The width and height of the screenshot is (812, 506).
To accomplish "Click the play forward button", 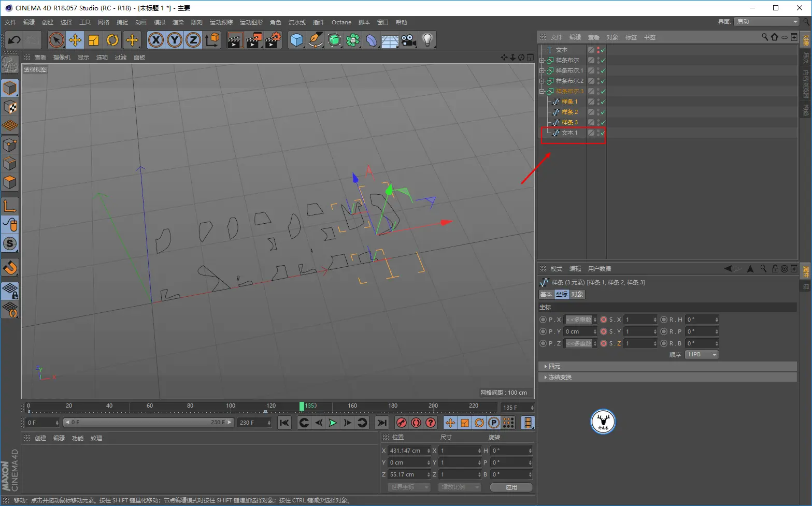I will coord(333,423).
